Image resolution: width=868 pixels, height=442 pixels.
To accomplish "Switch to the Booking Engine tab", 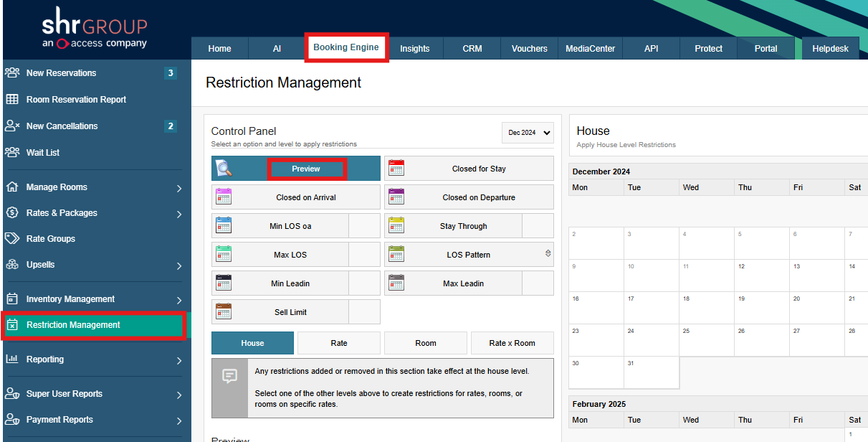I will [x=346, y=47].
